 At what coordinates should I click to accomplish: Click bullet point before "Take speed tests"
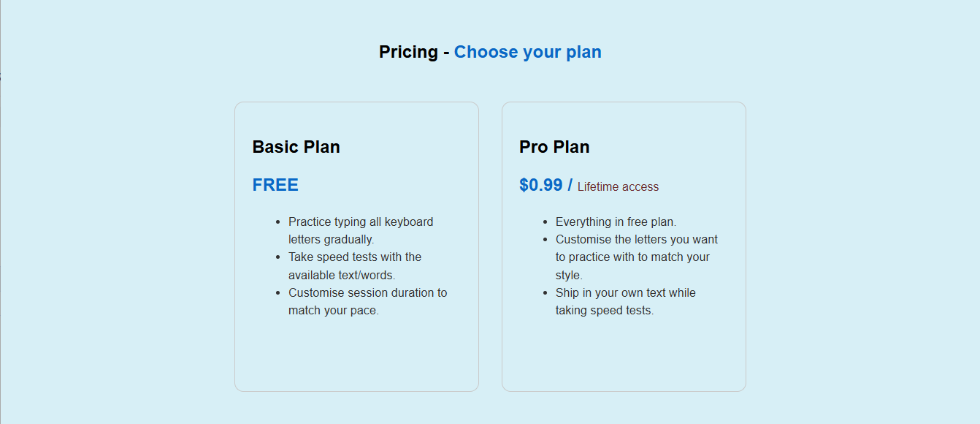click(278, 257)
